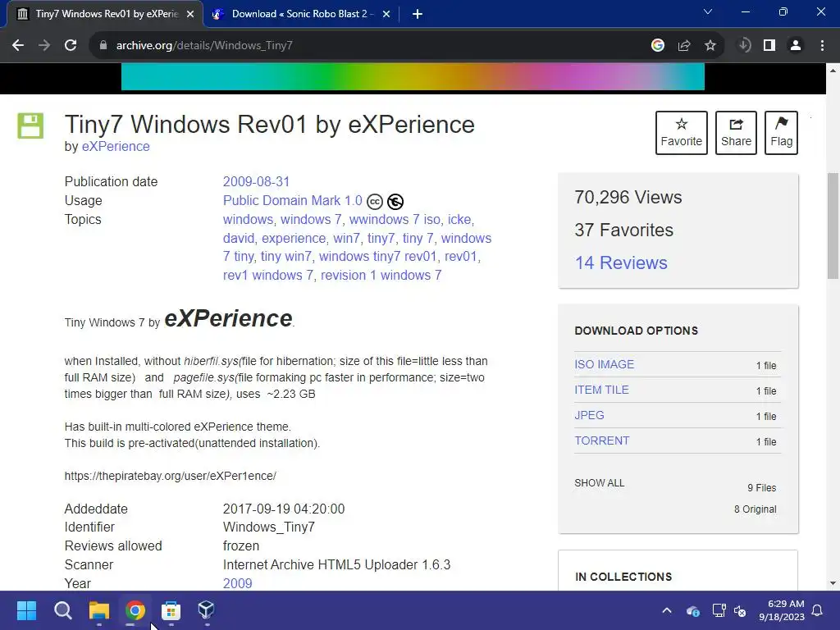This screenshot has height=630, width=840.
Task: Open the 'tiny win7' topic link
Action: click(286, 256)
